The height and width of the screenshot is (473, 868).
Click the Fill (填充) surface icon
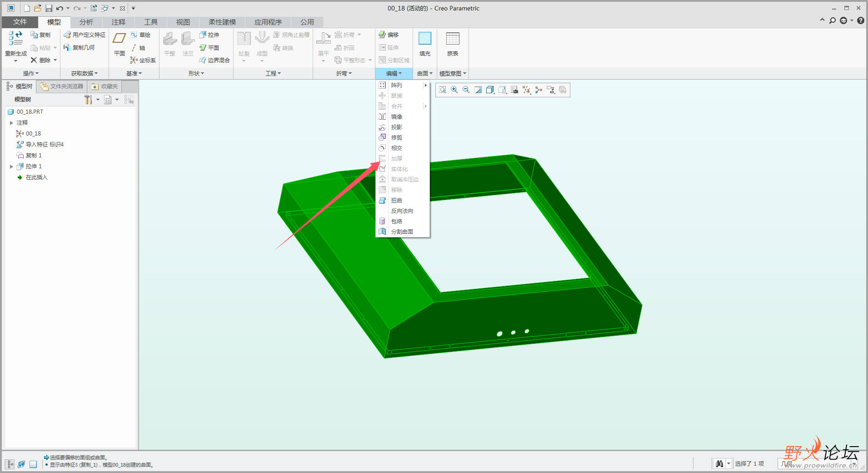tap(424, 39)
